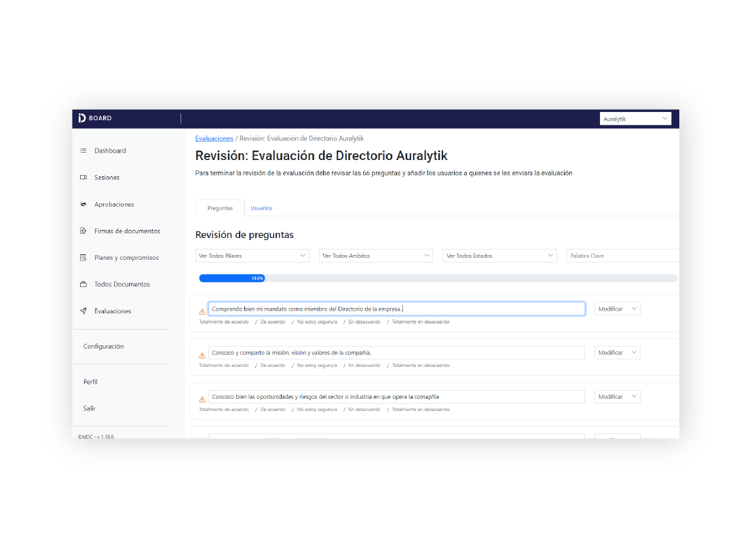This screenshot has width=756, height=550.
Task: Expand the 'Ver Todos Pilares' filter
Action: (252, 256)
